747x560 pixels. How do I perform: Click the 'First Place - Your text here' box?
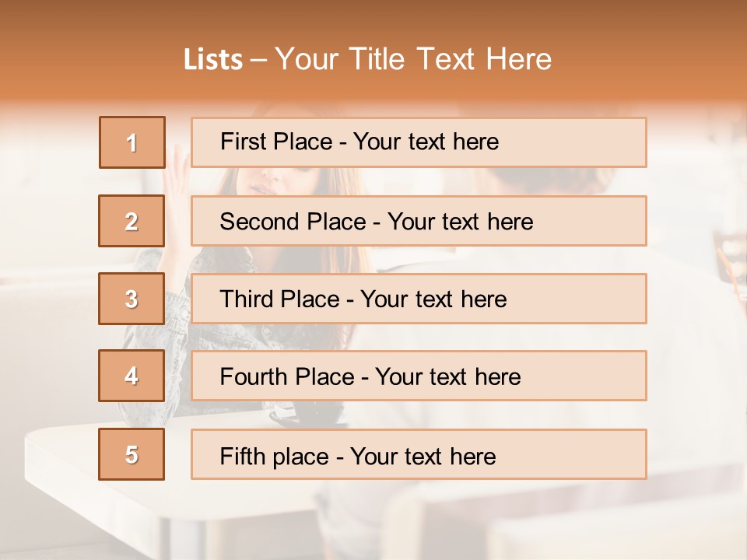[419, 142]
